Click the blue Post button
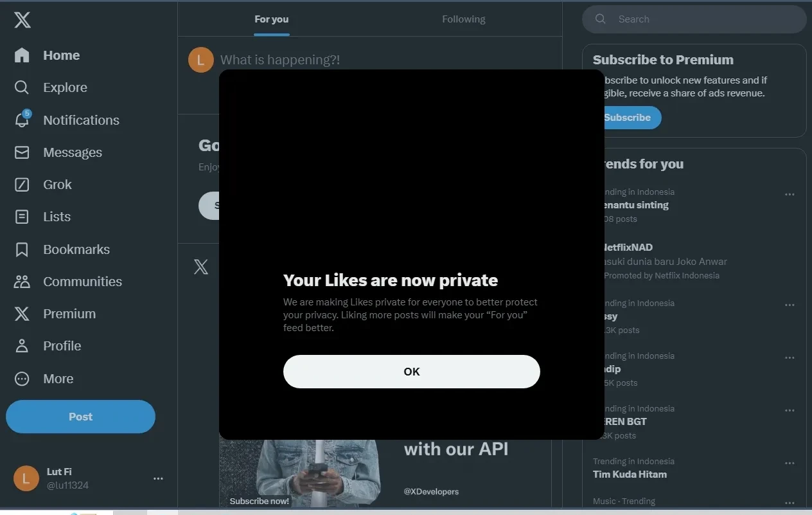 [x=81, y=417]
